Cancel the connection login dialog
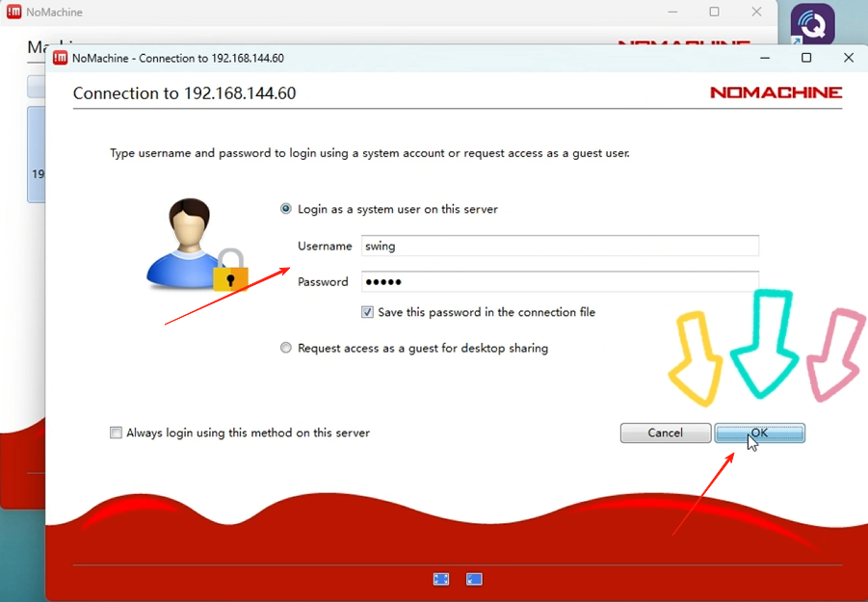Viewport: 868px width, 602px height. pos(666,432)
